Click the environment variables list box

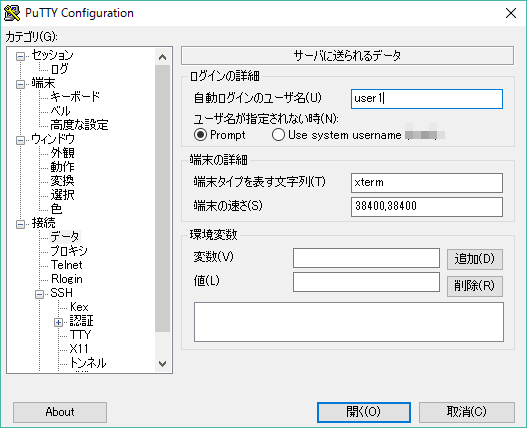(349, 322)
